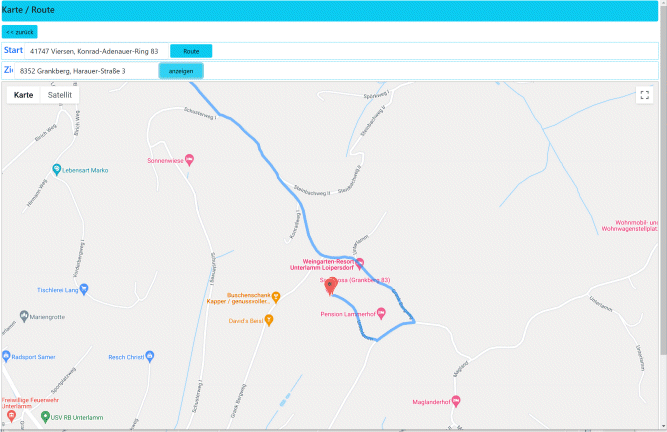Click the 'Pension Lammerhof' label

[x=348, y=314]
